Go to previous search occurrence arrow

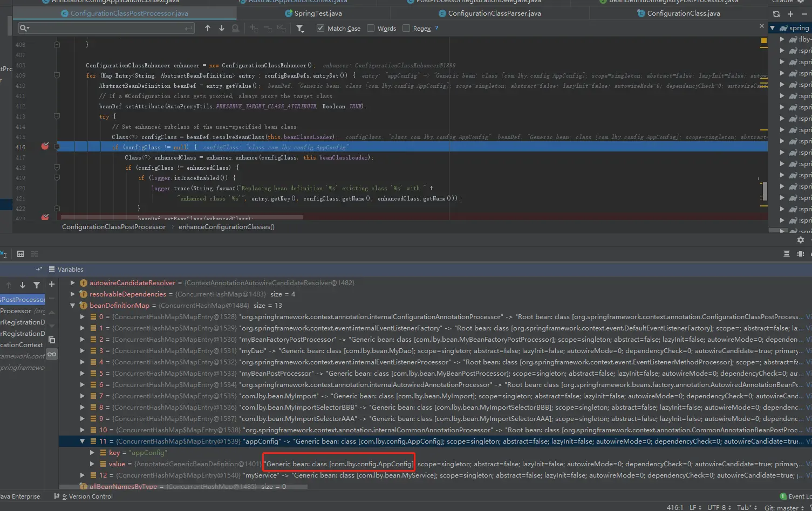[x=208, y=28]
